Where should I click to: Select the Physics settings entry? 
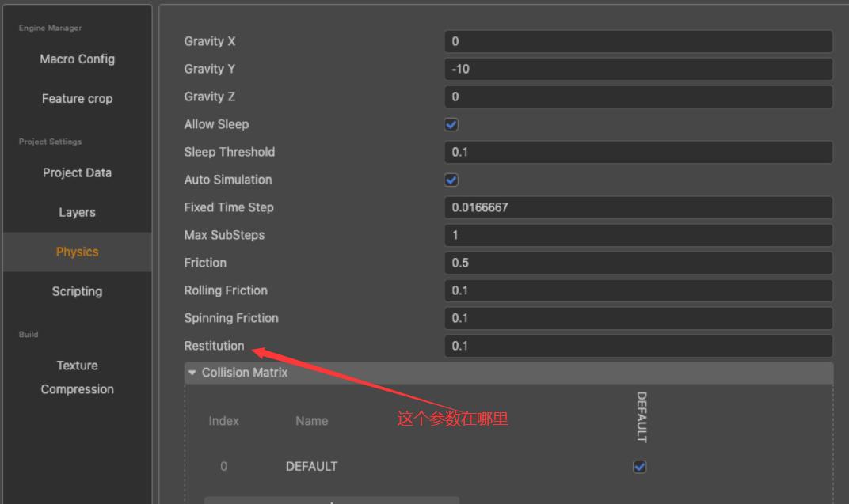(x=77, y=252)
